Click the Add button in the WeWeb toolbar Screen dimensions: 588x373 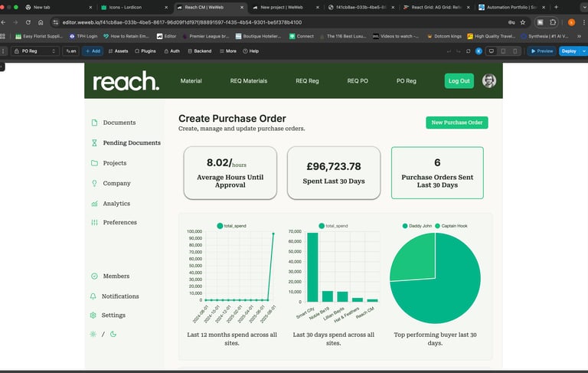[93, 51]
